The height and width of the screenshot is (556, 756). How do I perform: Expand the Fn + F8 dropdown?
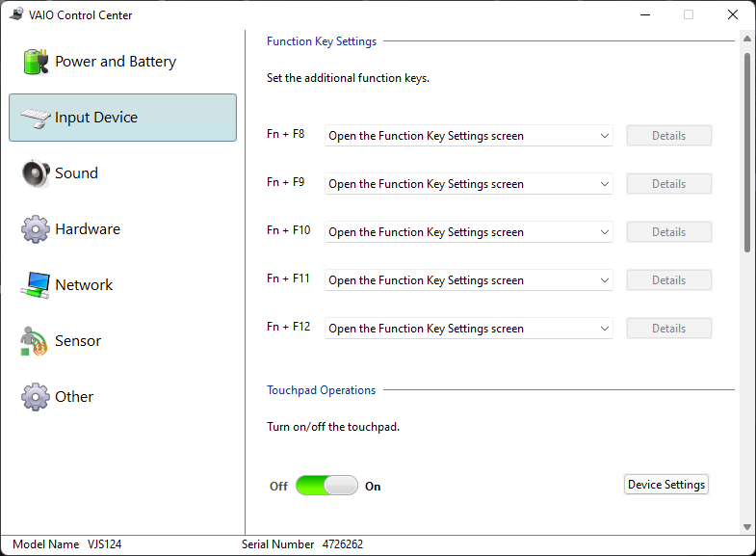[468, 136]
